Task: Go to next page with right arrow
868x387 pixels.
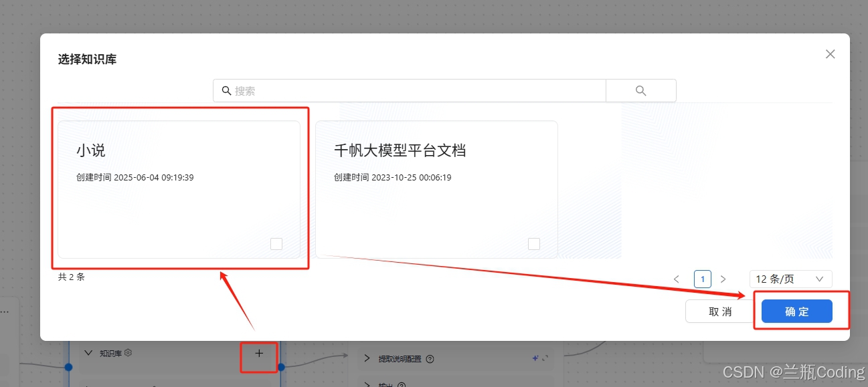Action: click(x=723, y=279)
